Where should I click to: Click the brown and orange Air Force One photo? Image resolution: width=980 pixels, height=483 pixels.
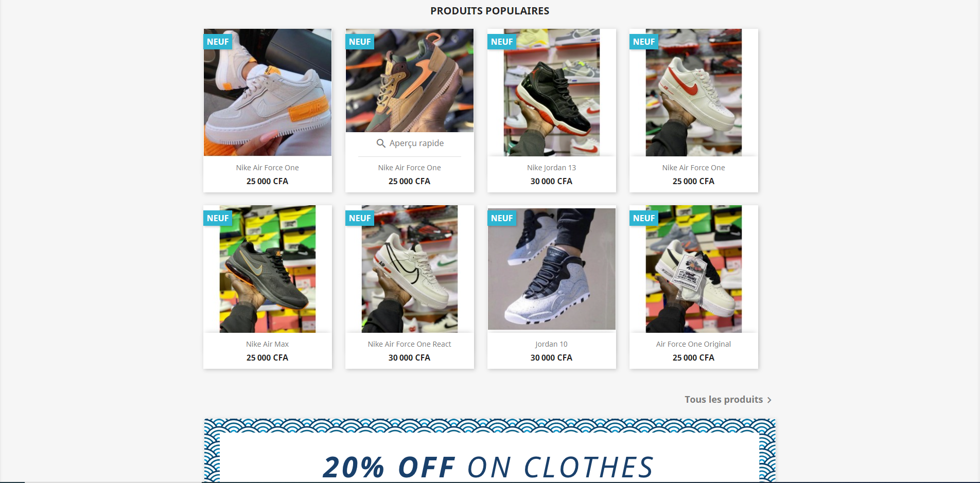pos(409,81)
